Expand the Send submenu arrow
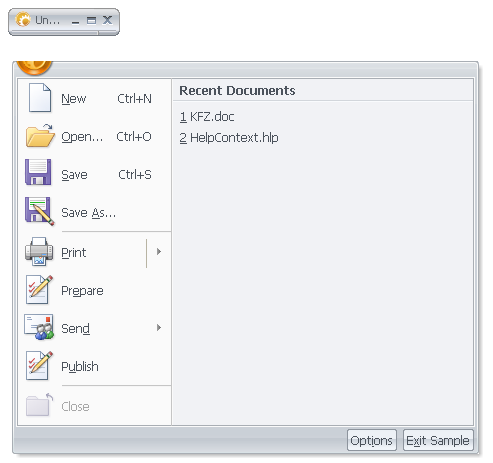 click(x=159, y=328)
